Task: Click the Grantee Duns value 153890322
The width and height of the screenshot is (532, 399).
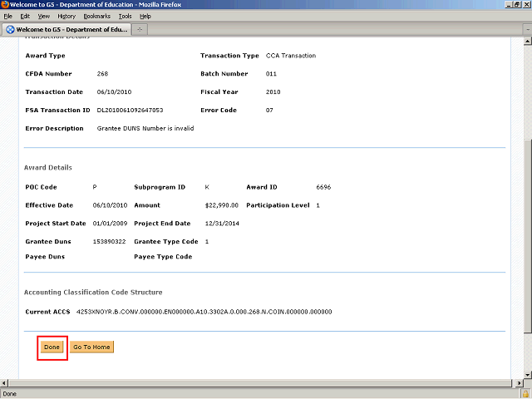Action: click(x=109, y=242)
